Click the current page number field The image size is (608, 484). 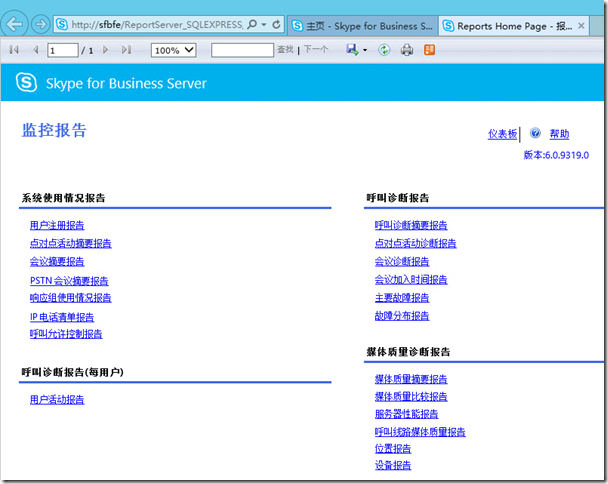[62, 50]
